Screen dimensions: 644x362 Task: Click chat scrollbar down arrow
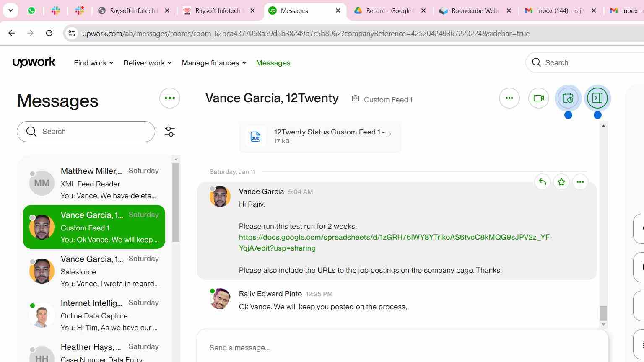tap(603, 324)
